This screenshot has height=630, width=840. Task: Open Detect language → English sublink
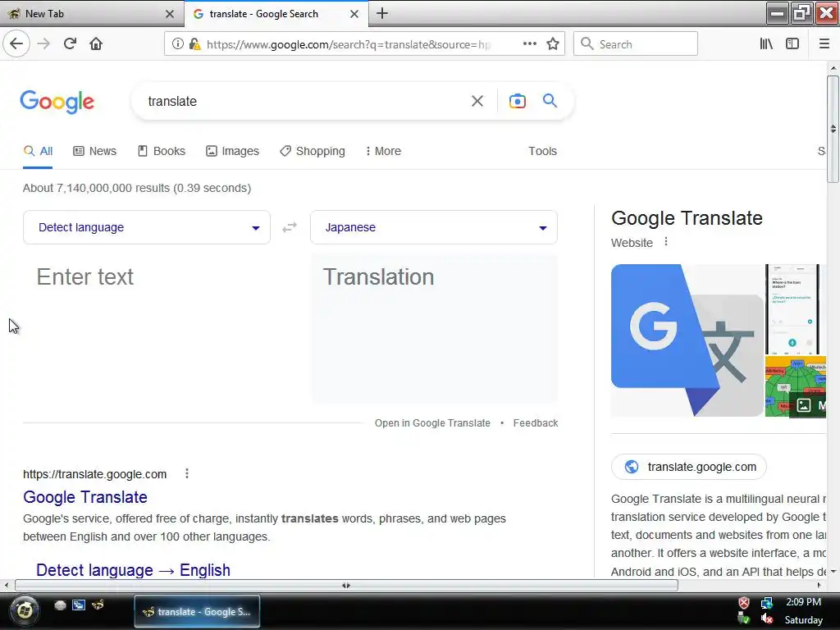coord(134,570)
